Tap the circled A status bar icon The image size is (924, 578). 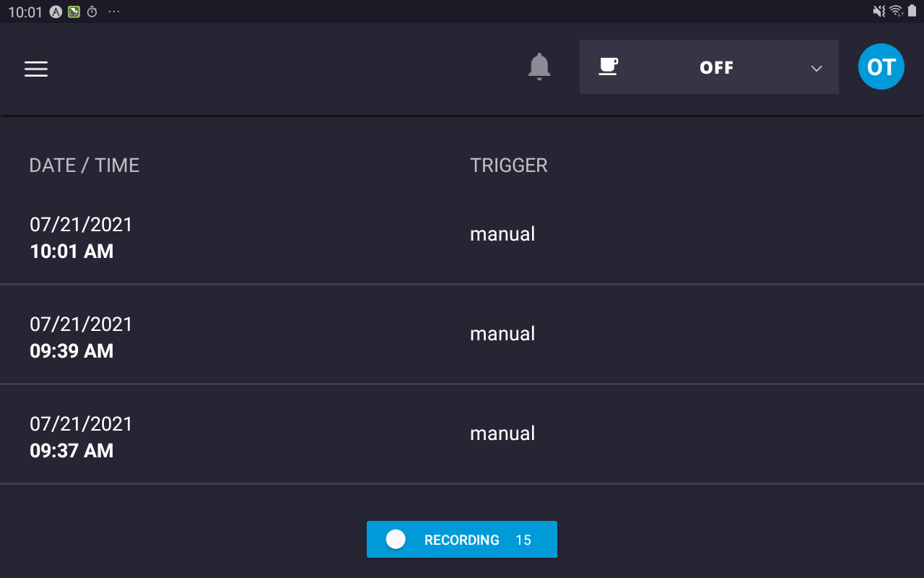click(x=56, y=12)
